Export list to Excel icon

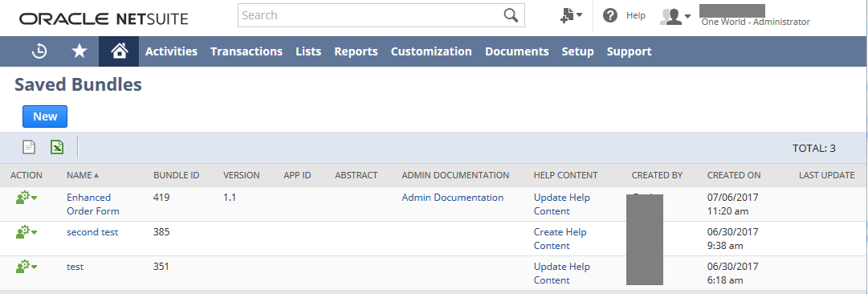point(56,147)
